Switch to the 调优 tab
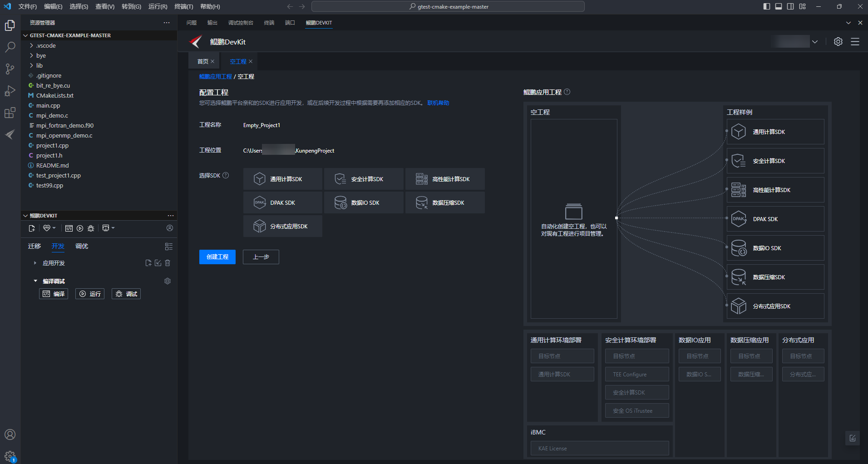This screenshot has height=464, width=868. pyautogui.click(x=82, y=246)
